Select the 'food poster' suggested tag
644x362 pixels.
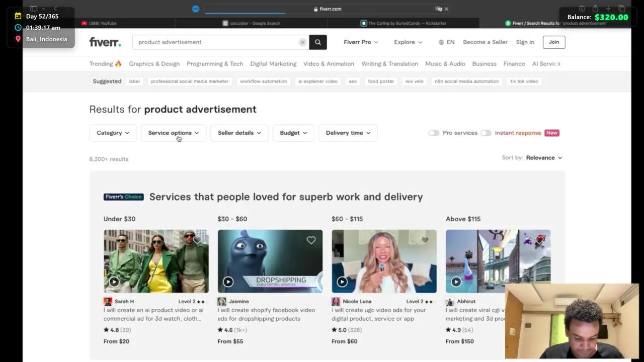pyautogui.click(x=381, y=81)
